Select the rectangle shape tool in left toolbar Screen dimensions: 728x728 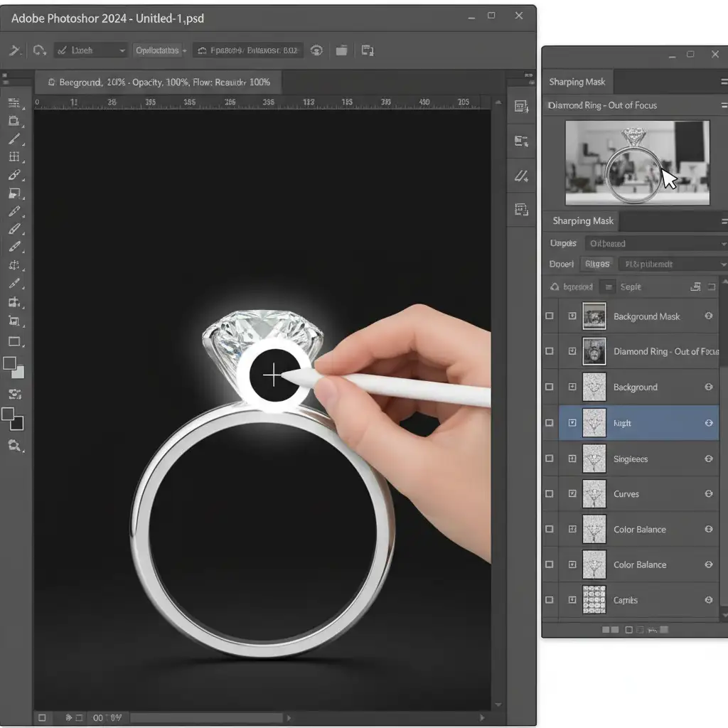(14, 341)
